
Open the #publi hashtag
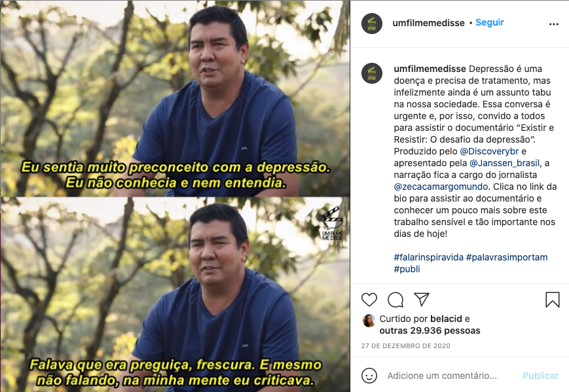point(407,269)
